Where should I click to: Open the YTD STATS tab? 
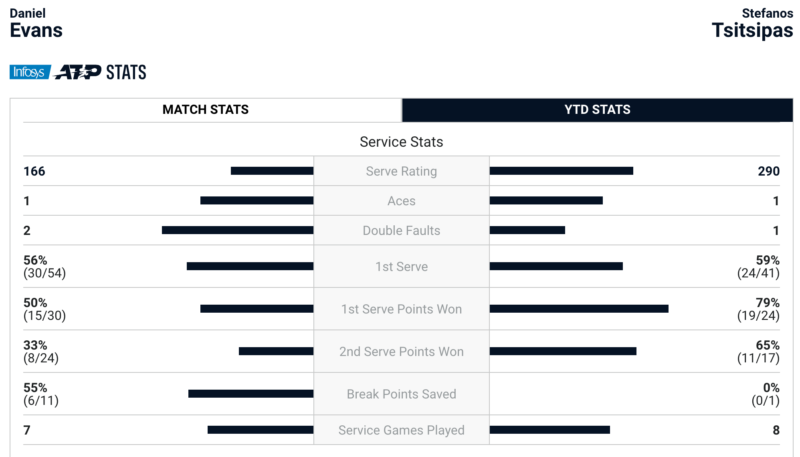coord(597,110)
